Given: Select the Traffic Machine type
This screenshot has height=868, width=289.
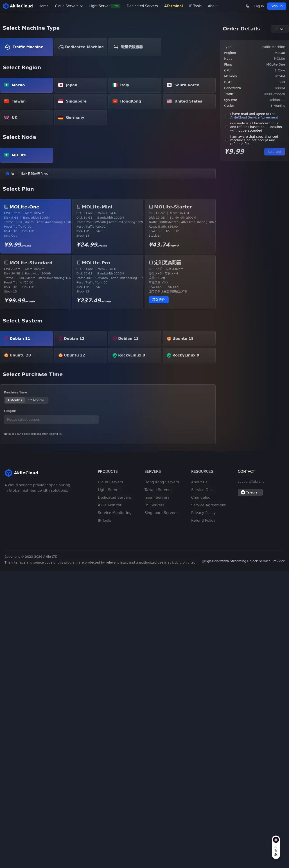Looking at the screenshot, I should pos(27,47).
